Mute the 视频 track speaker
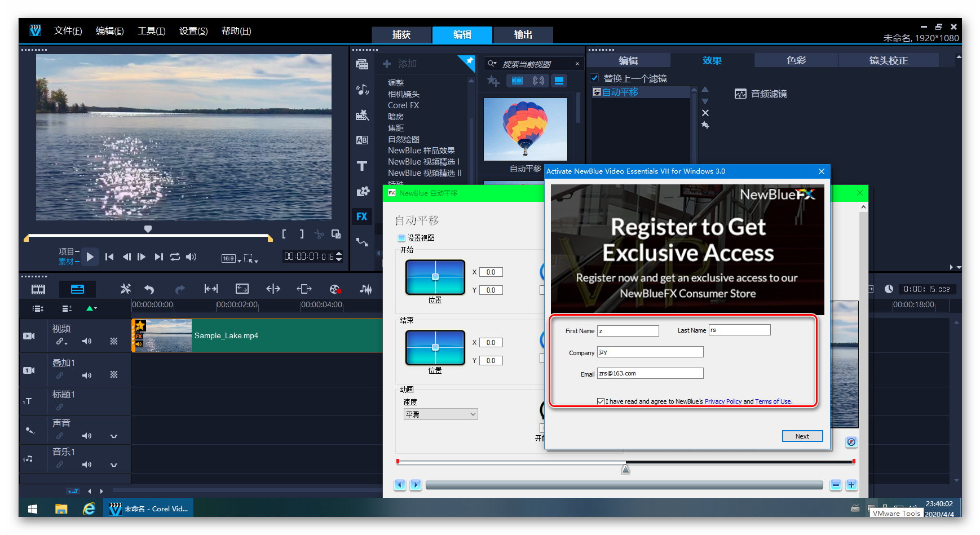Viewport: 980px width, 535px height. click(87, 342)
